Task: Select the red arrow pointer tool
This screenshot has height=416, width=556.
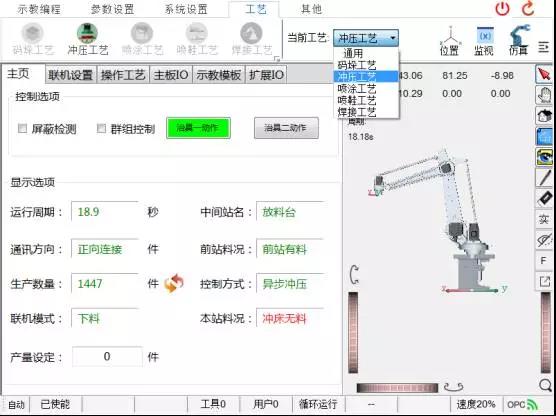Action: pos(544,74)
